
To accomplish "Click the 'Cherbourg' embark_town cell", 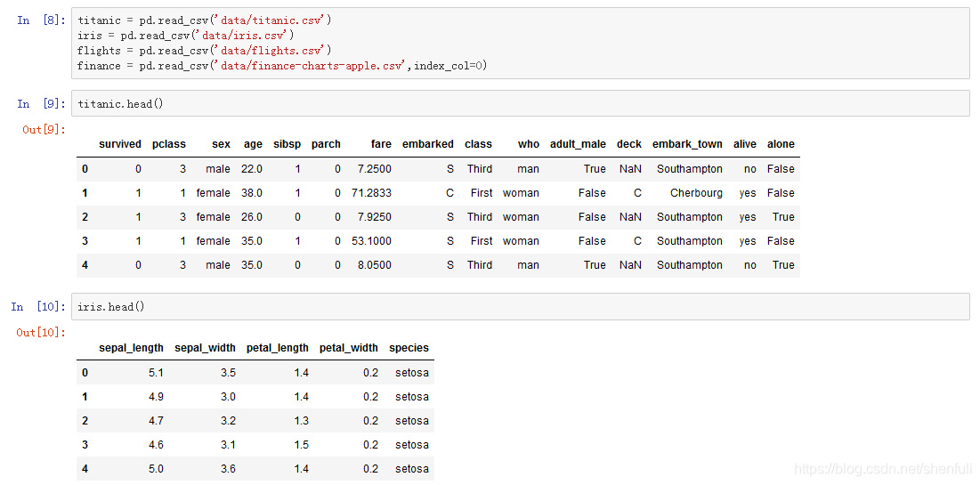I will coord(696,193).
